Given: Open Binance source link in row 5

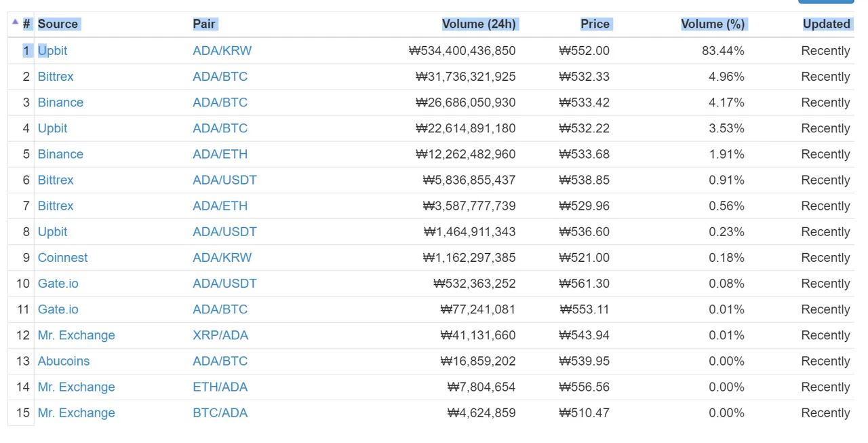Looking at the screenshot, I should (60, 154).
